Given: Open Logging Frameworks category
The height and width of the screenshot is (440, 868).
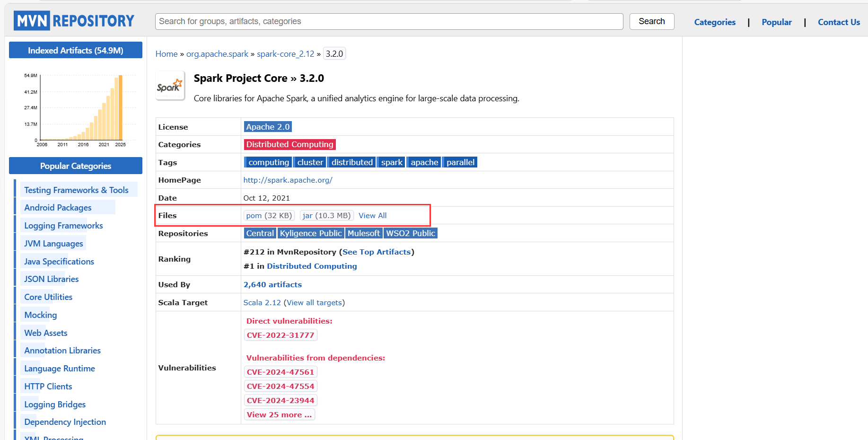Looking at the screenshot, I should [x=63, y=226].
